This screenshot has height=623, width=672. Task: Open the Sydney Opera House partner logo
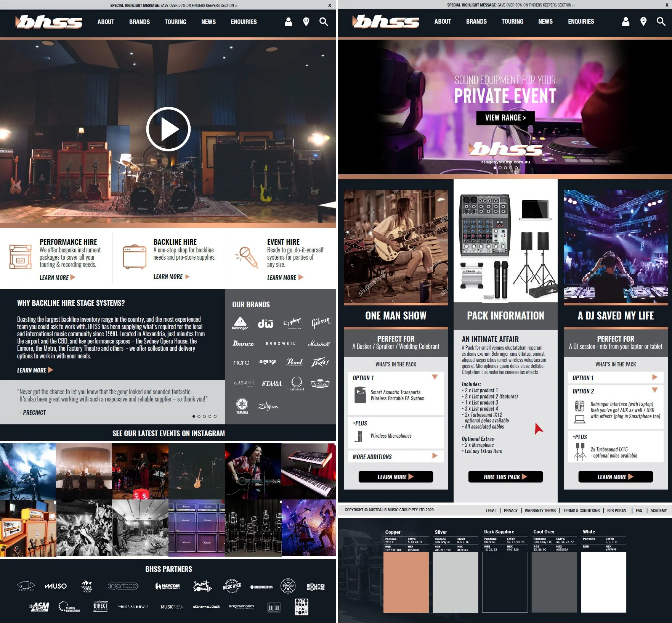coord(87,586)
